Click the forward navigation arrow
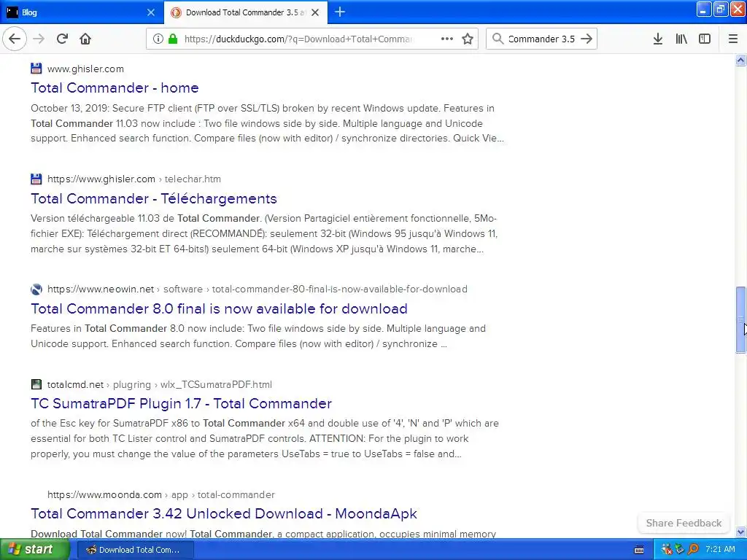 [x=39, y=39]
